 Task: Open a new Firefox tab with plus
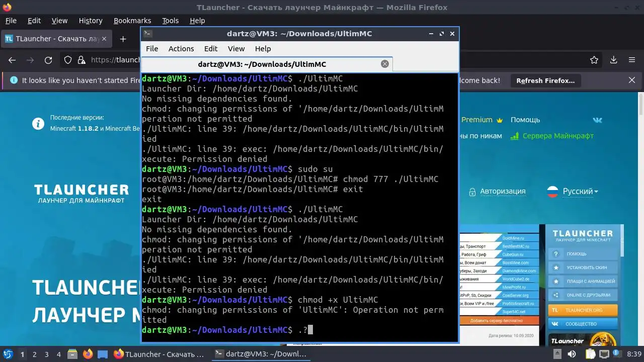click(x=123, y=39)
